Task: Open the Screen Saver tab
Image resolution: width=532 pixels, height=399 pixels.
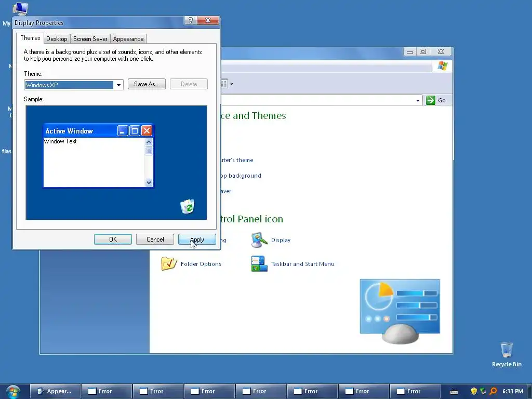Action: tap(90, 39)
